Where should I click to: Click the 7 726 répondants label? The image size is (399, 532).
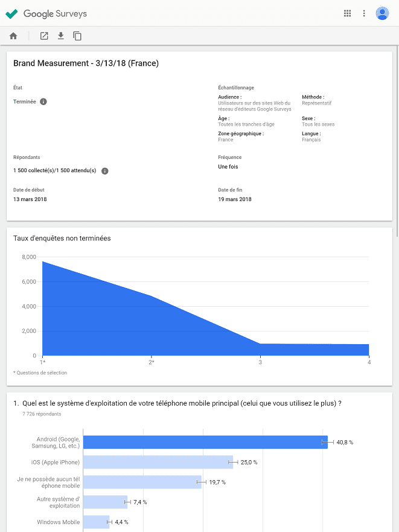[42, 414]
